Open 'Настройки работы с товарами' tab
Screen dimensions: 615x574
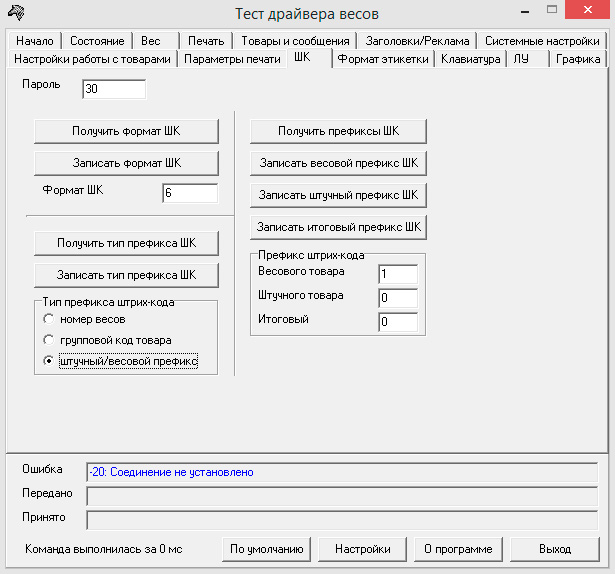pos(92,59)
